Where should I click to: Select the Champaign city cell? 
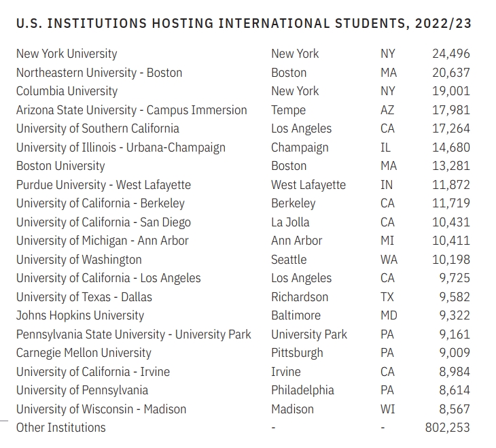[x=300, y=148]
